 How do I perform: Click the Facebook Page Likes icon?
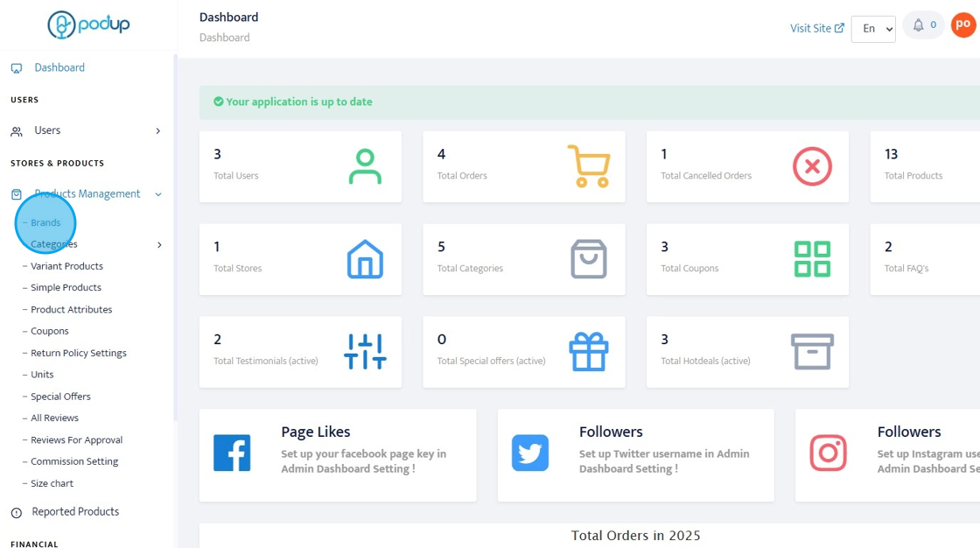[232, 453]
